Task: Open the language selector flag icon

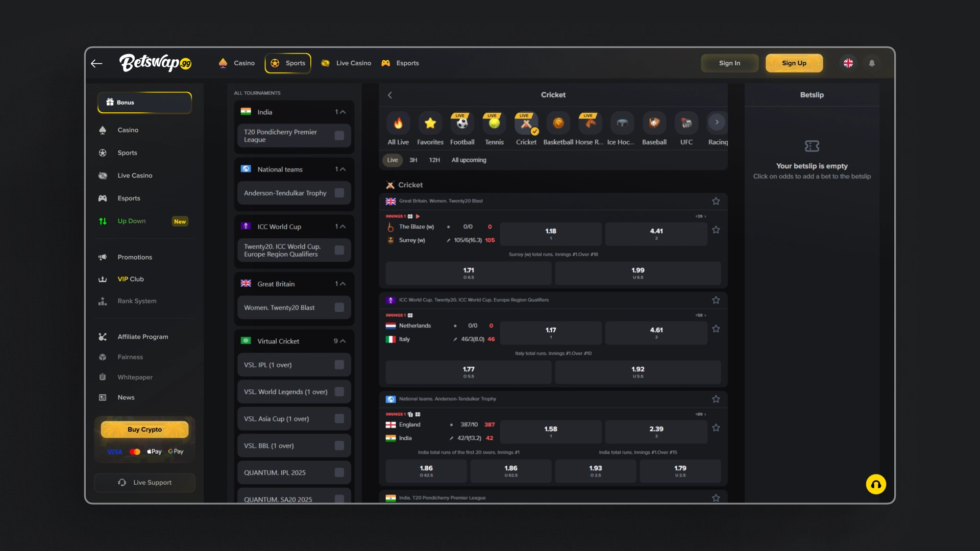Action: point(848,63)
